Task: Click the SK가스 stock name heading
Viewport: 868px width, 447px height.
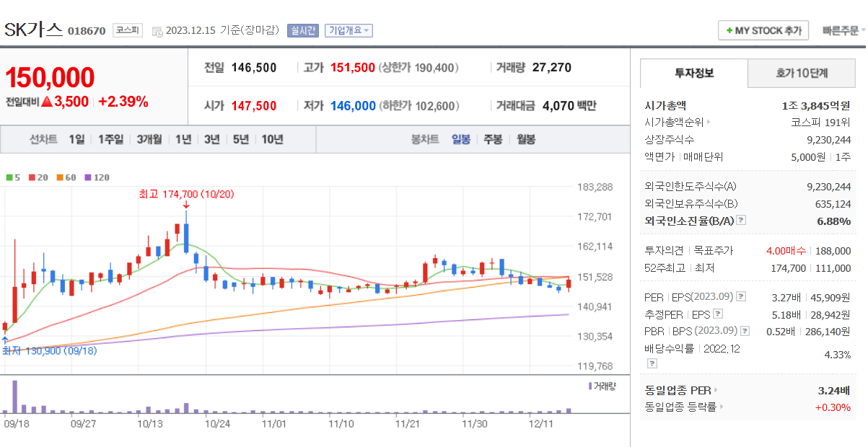Action: (x=33, y=30)
